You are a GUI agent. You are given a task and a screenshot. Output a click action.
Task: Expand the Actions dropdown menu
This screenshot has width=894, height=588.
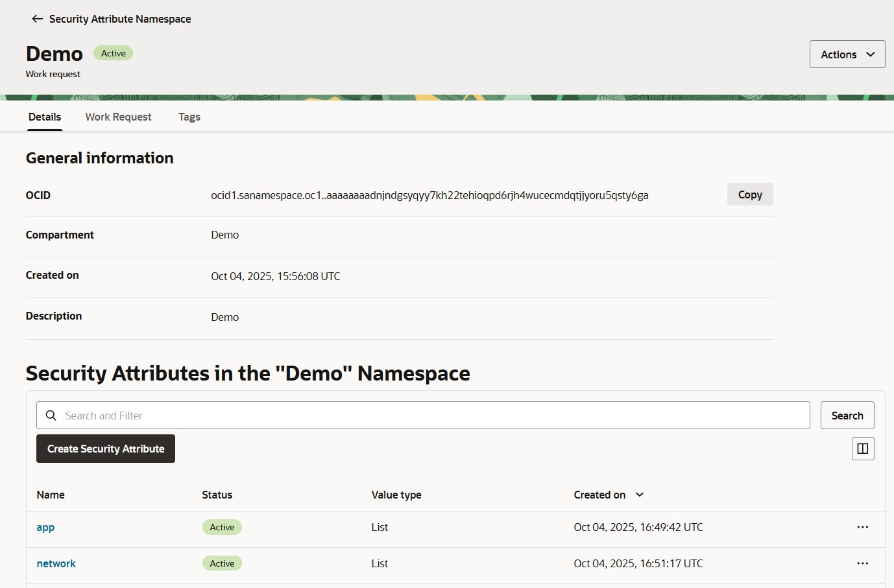coord(847,54)
